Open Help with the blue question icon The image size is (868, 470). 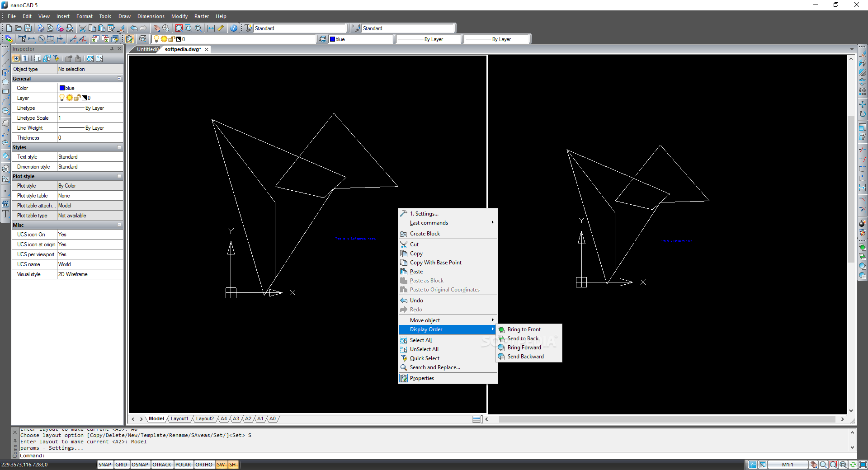pyautogui.click(x=234, y=28)
